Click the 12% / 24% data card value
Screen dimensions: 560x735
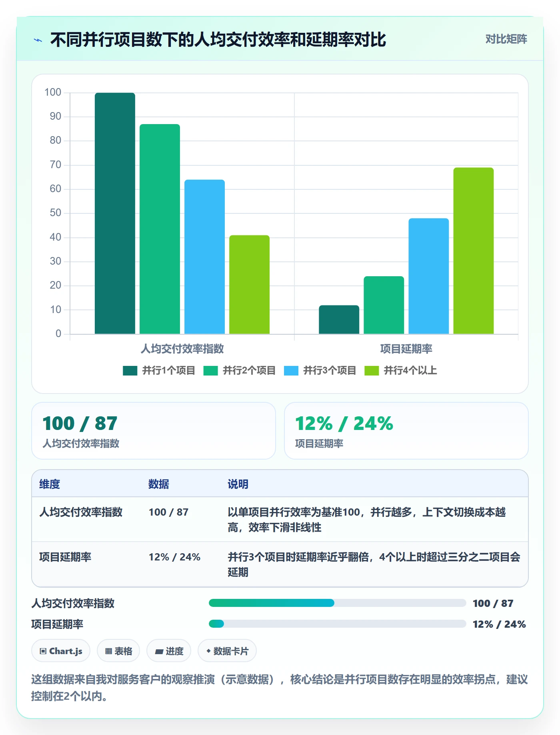[x=344, y=424]
